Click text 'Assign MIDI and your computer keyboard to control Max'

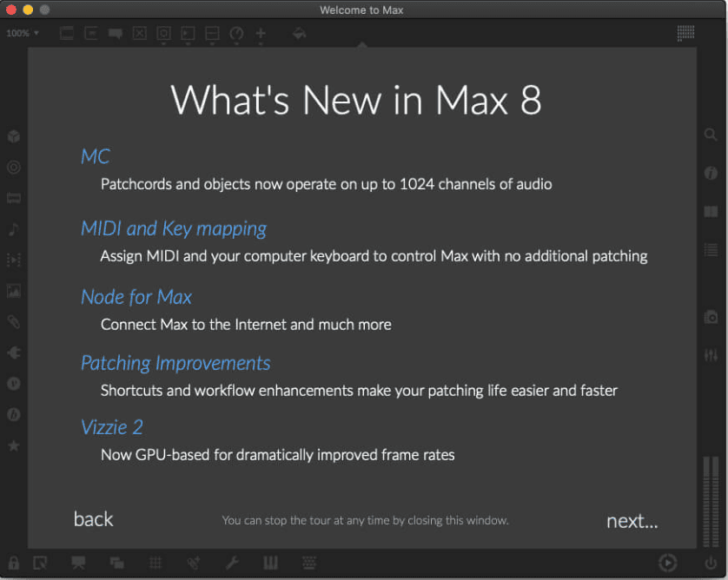(284, 256)
